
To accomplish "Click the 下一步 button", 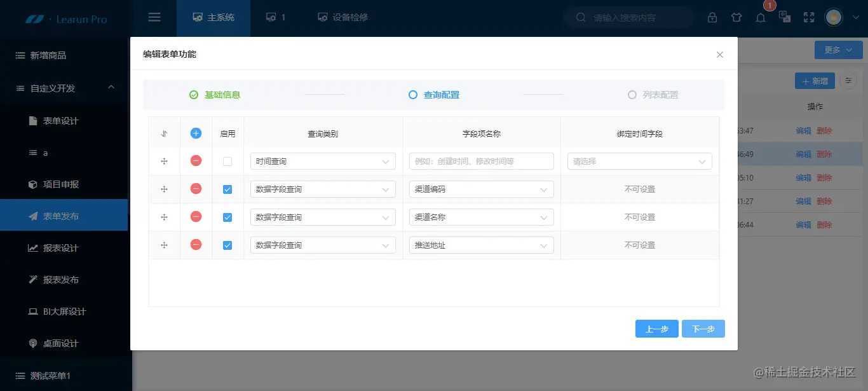I will pyautogui.click(x=703, y=329).
